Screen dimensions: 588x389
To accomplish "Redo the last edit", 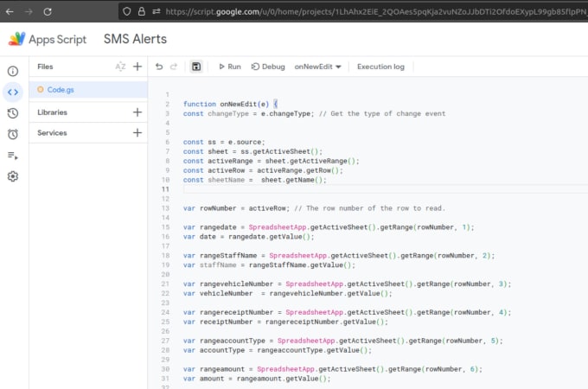I will [173, 67].
